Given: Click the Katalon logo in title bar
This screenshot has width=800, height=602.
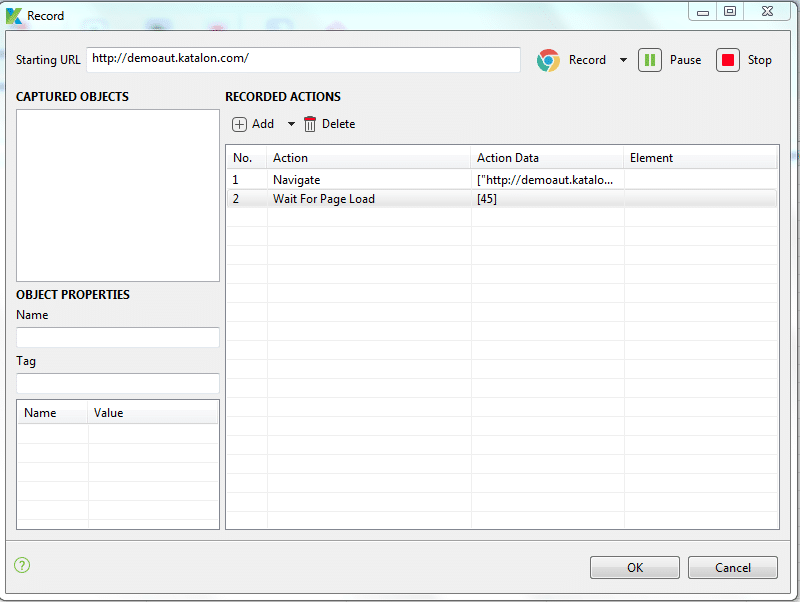Looking at the screenshot, I should tap(14, 15).
